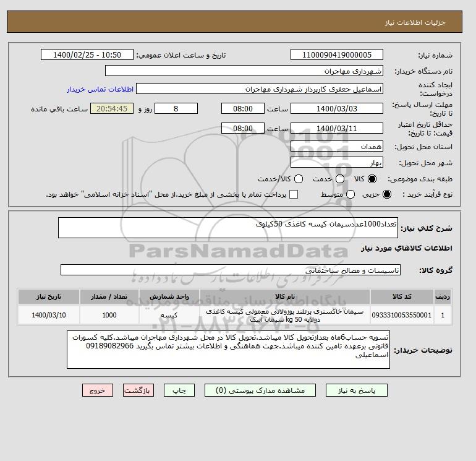This screenshot has height=461, width=476.
Task: Select the کالا/خدمت radio button
Action: pos(299,179)
